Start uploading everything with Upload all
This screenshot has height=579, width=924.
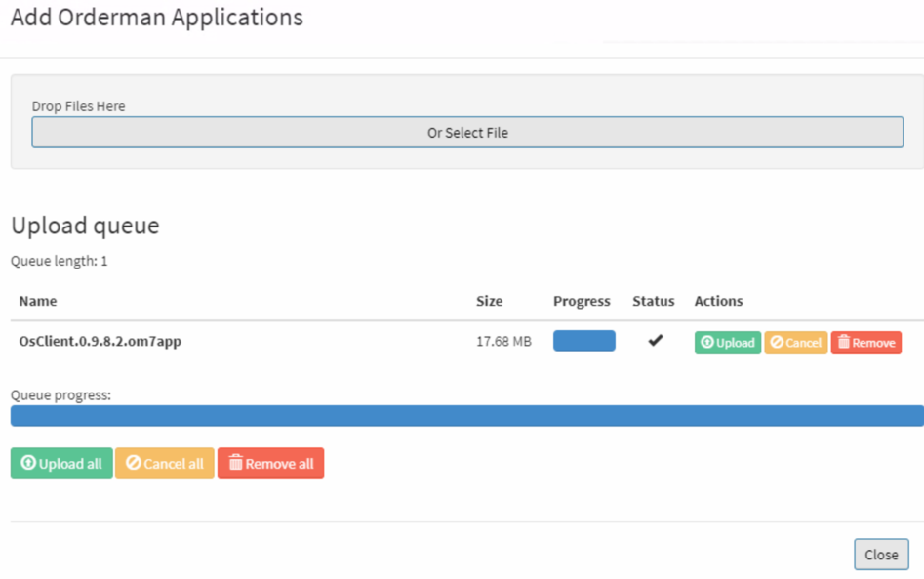point(61,464)
